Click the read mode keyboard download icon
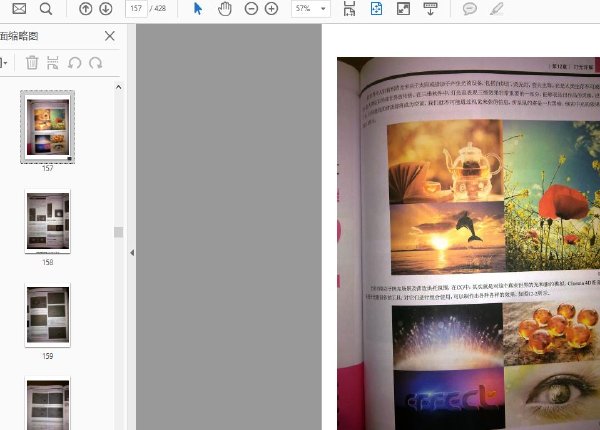The width and height of the screenshot is (600, 430). [430, 8]
